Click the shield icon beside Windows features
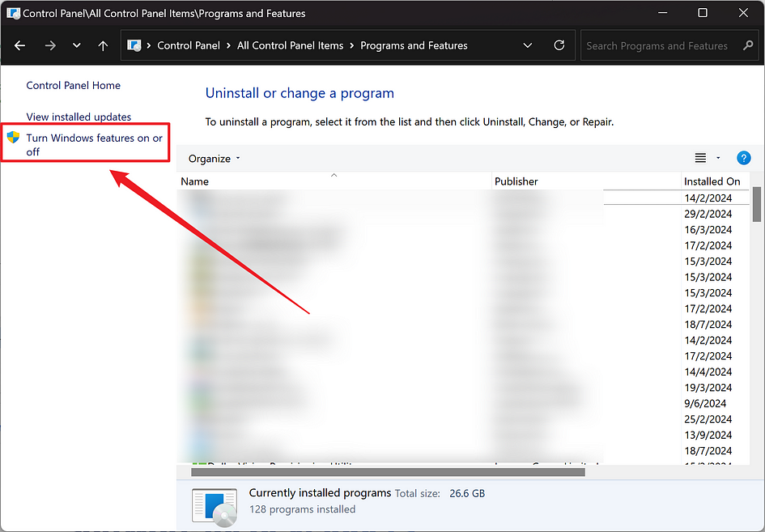This screenshot has height=532, width=765. point(13,137)
